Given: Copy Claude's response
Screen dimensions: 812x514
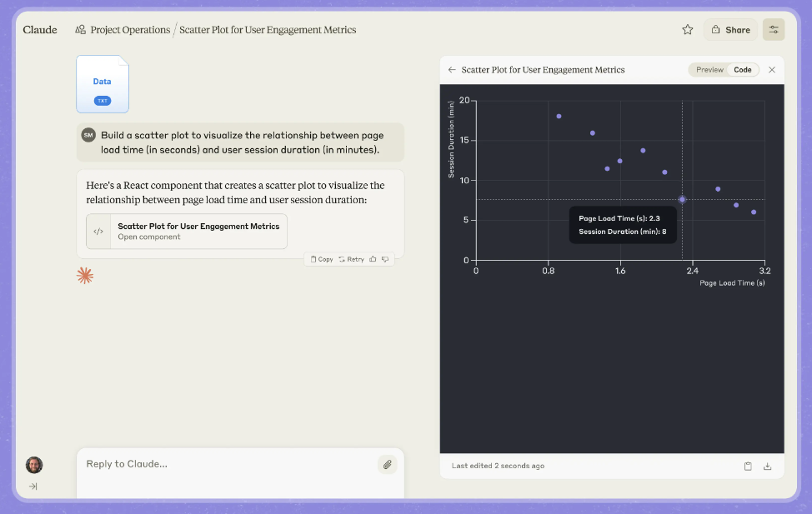Looking at the screenshot, I should 322,259.
